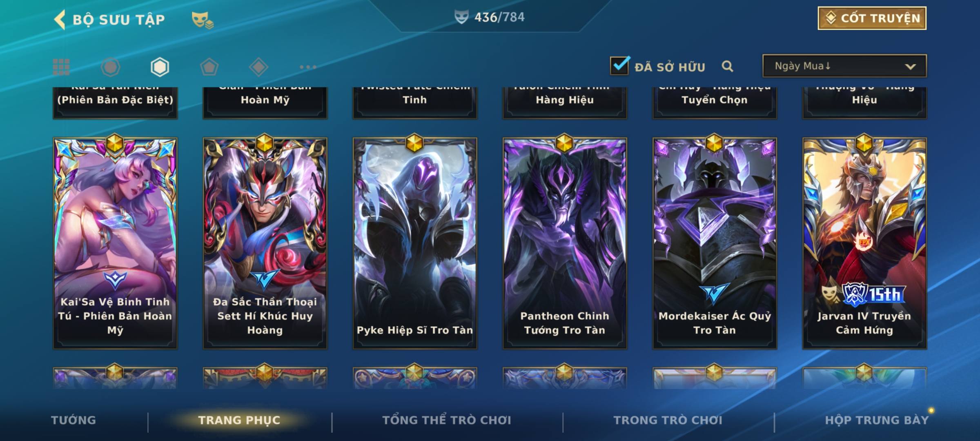Image resolution: width=980 pixels, height=441 pixels.
Task: Select the highlighted hexagon rarity filter
Action: pyautogui.click(x=160, y=67)
